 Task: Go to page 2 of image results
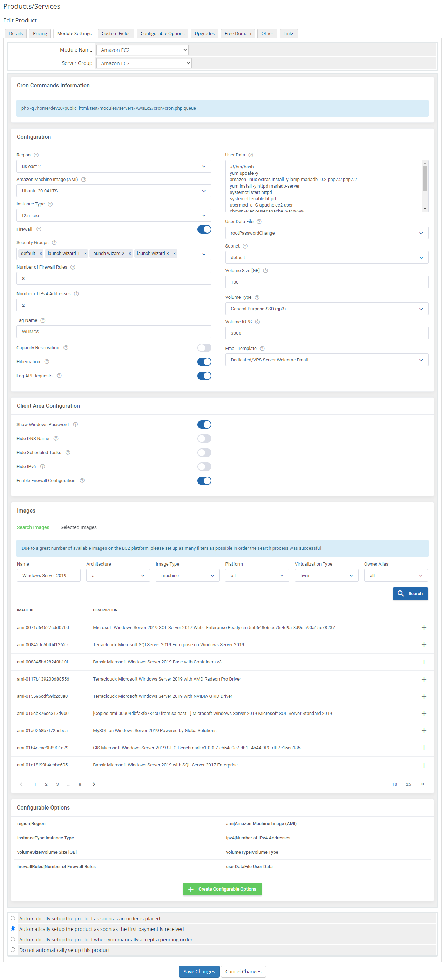tap(46, 784)
